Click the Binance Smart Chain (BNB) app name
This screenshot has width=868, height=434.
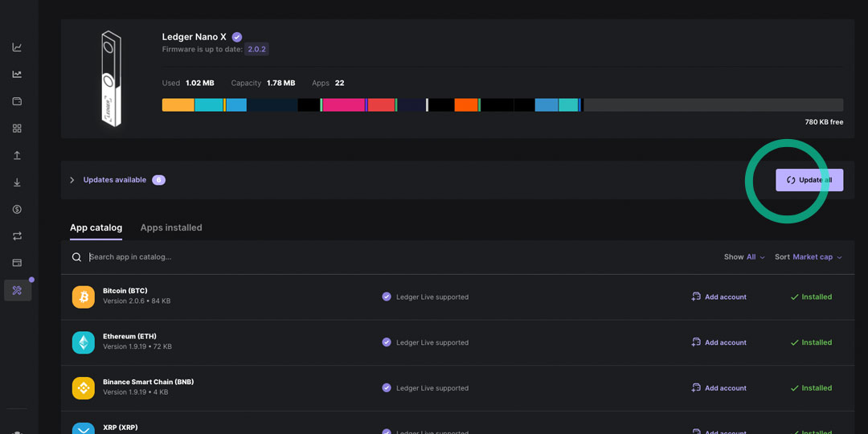pos(149,382)
